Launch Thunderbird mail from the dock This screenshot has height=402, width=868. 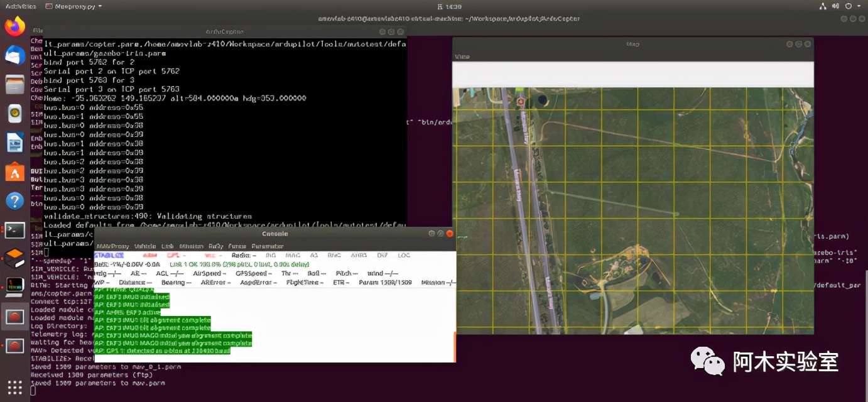(14, 55)
